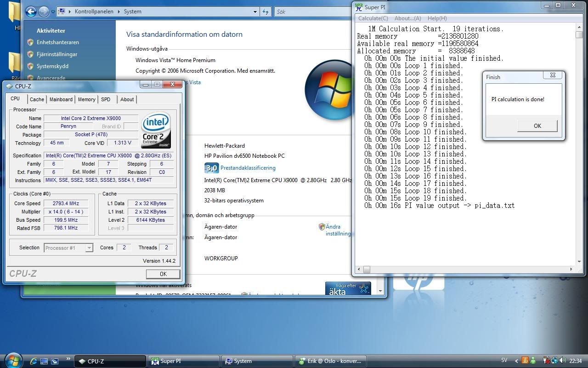The image size is (588, 368).
Task: Click the OK button in CPU-Z
Action: (x=163, y=274)
